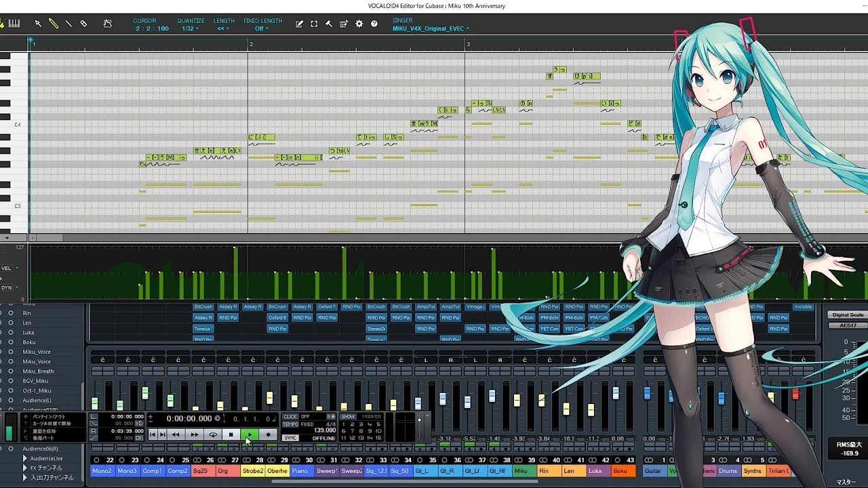Click the Stop transport button
868x488 pixels.
coord(231,434)
